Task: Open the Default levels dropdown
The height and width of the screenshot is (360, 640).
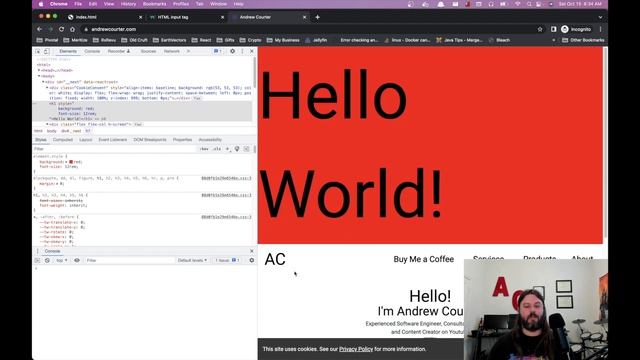Action: point(192,260)
